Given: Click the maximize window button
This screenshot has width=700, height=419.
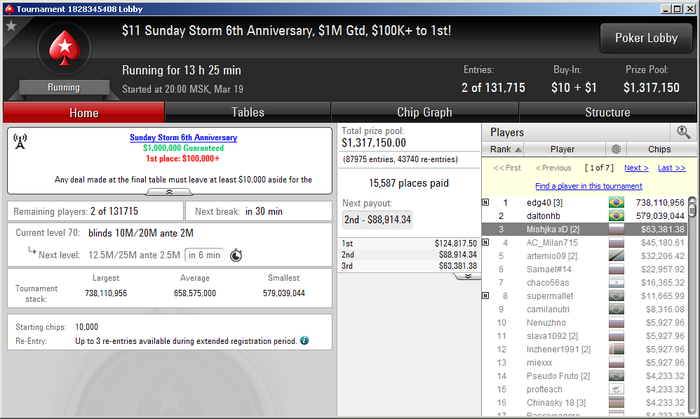Looking at the screenshot, I should (x=677, y=8).
